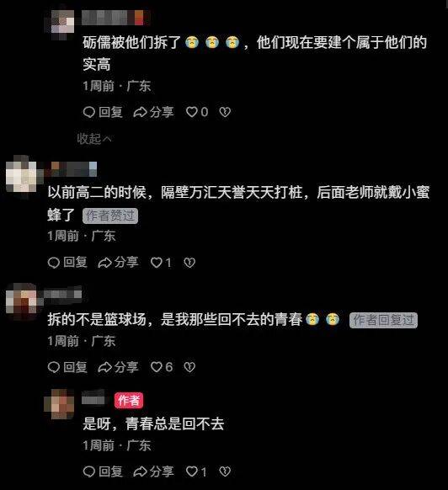
Task: Reply to the 拆的不是篮球场 comment
Action: pyautogui.click(x=67, y=367)
